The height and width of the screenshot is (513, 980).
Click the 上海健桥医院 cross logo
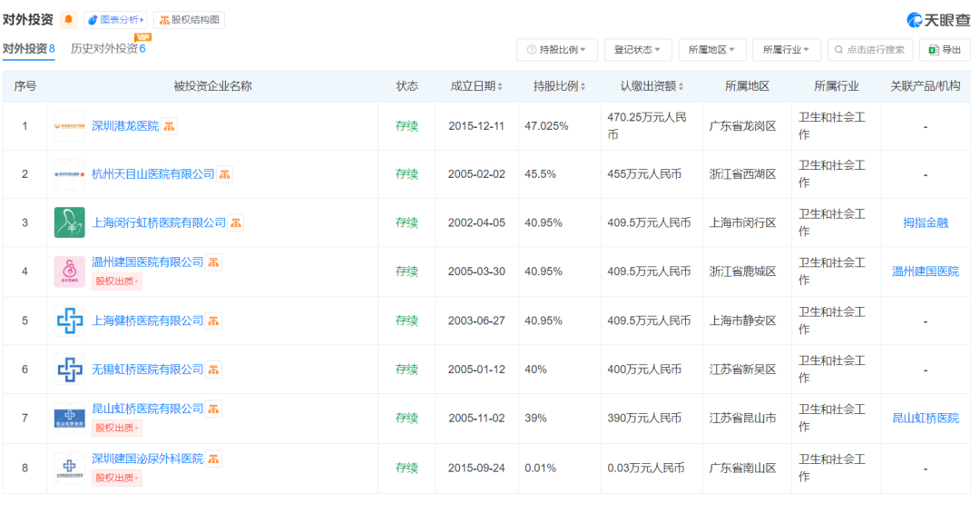click(69, 321)
